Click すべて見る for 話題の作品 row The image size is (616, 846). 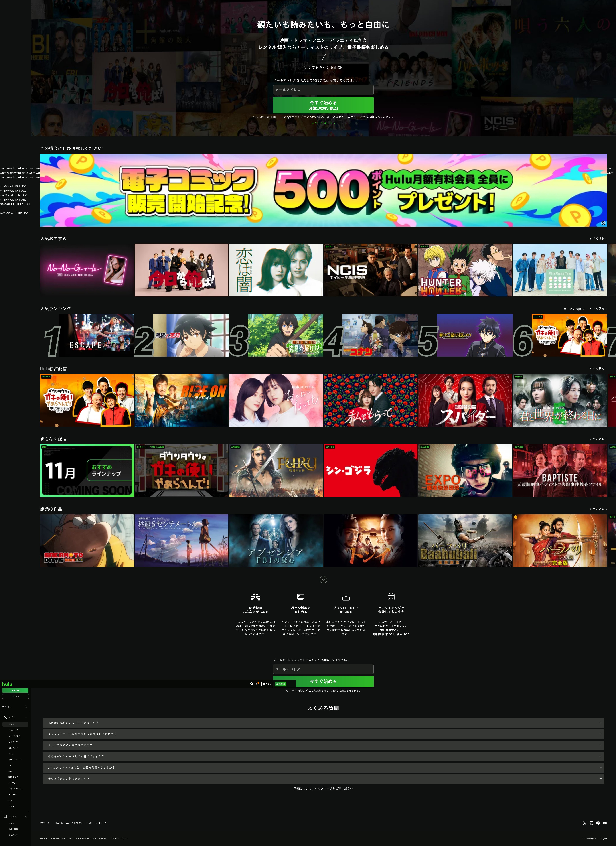(x=598, y=509)
